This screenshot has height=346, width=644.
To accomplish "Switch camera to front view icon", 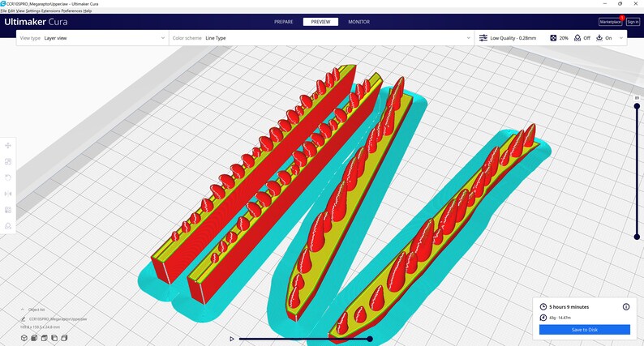I will [x=34, y=338].
